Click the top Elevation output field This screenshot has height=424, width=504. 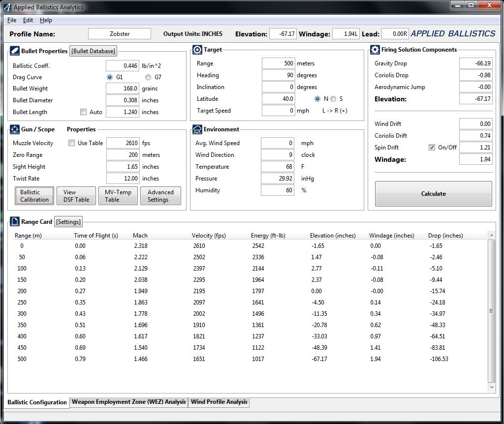tap(283, 34)
